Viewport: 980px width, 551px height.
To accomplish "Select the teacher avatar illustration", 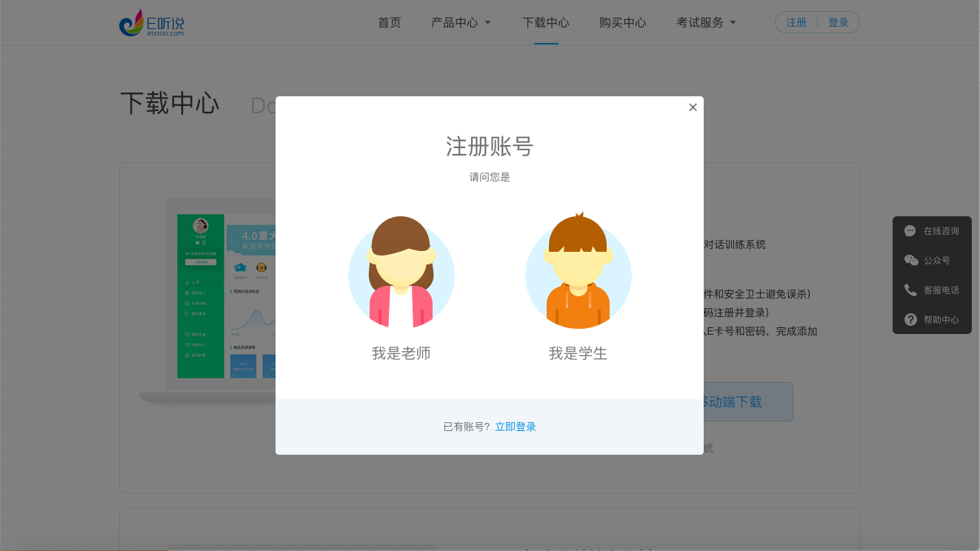I will click(x=401, y=273).
